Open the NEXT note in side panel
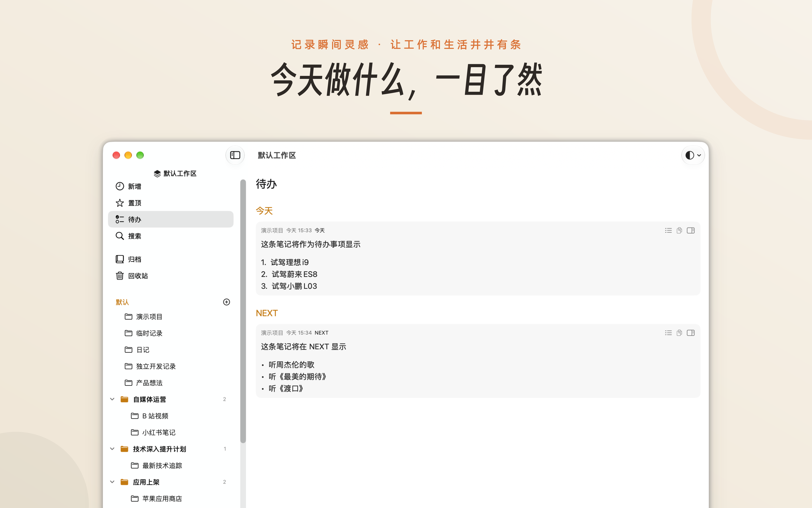This screenshot has height=508, width=812. click(691, 333)
